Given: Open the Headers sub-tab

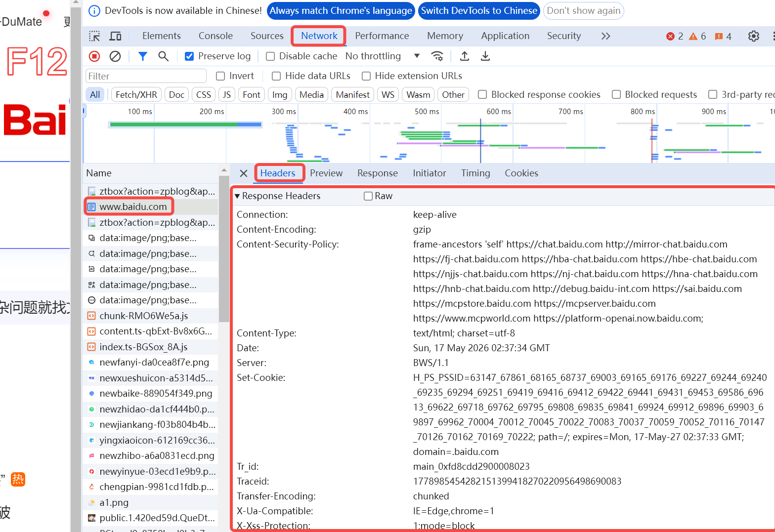Looking at the screenshot, I should [x=278, y=173].
